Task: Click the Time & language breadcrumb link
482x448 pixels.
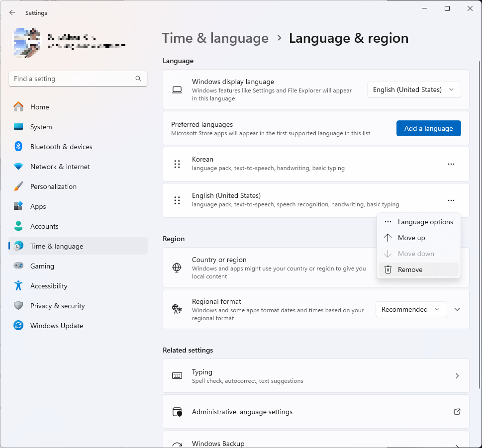Action: (x=215, y=38)
